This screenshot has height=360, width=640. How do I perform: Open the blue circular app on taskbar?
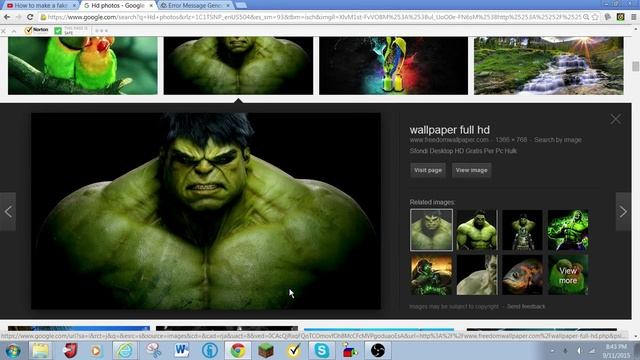(x=209, y=351)
